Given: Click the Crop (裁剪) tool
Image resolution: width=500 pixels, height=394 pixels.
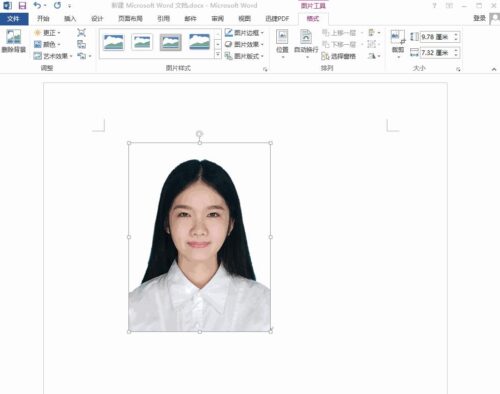Looking at the screenshot, I should (x=398, y=44).
